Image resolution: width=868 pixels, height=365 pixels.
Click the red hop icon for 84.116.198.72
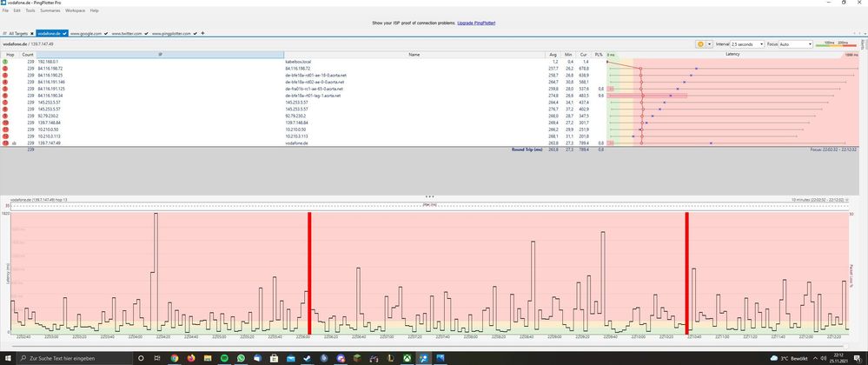click(x=5, y=68)
